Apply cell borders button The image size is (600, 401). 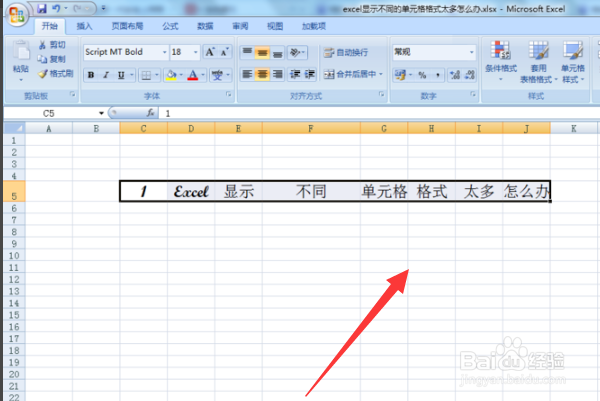(x=146, y=75)
